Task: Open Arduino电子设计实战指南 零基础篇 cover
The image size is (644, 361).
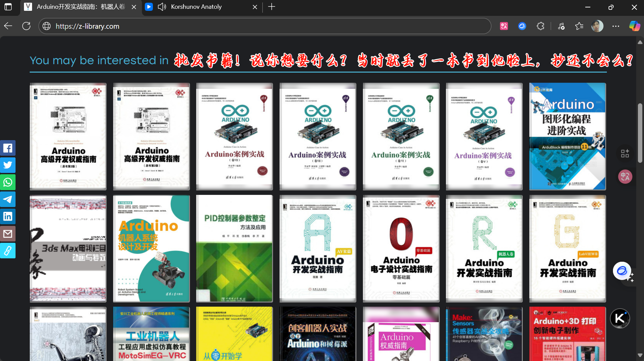Action: point(401,249)
